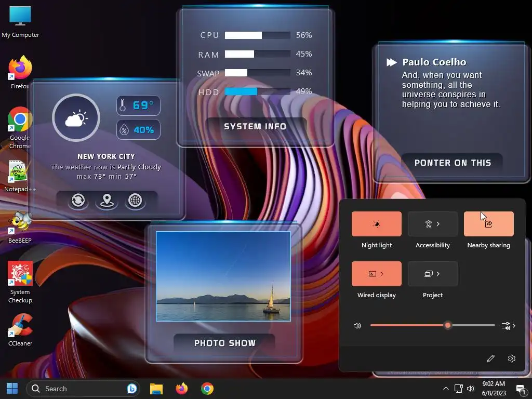This screenshot has width=532, height=399.
Task: Open the My Computer desktop icon
Action: (x=20, y=21)
